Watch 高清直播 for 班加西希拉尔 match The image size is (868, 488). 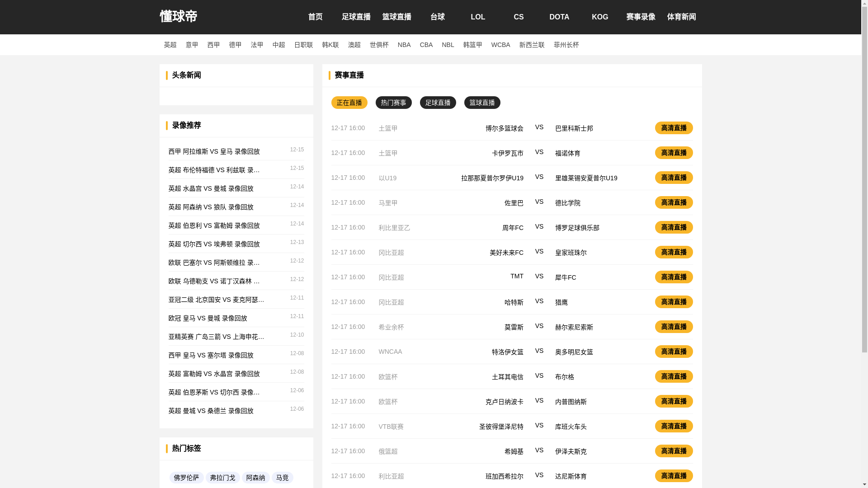click(x=674, y=476)
